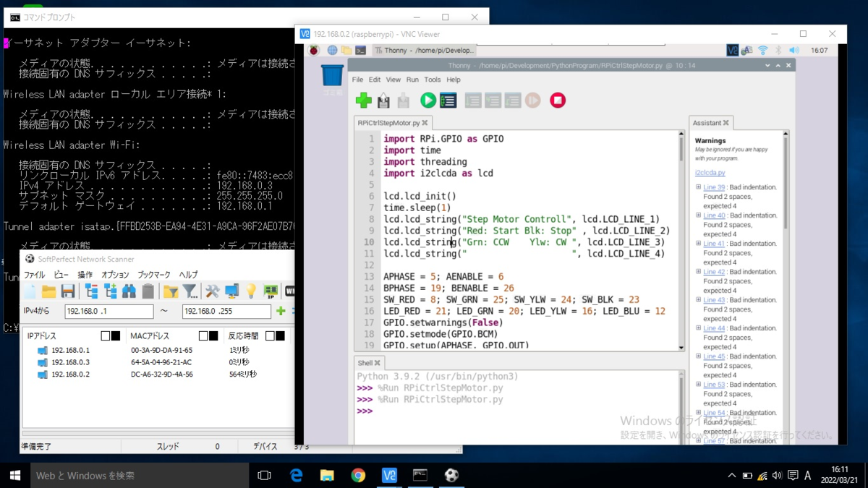
Task: Click the black square in MACアドレス column header
Action: pyautogui.click(x=213, y=336)
